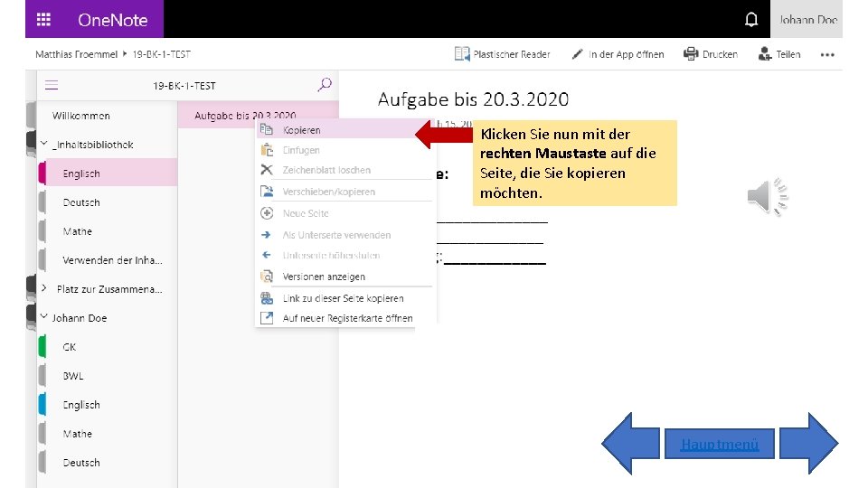Collapse the _Inhaltsbibliothek section group

tap(43, 144)
